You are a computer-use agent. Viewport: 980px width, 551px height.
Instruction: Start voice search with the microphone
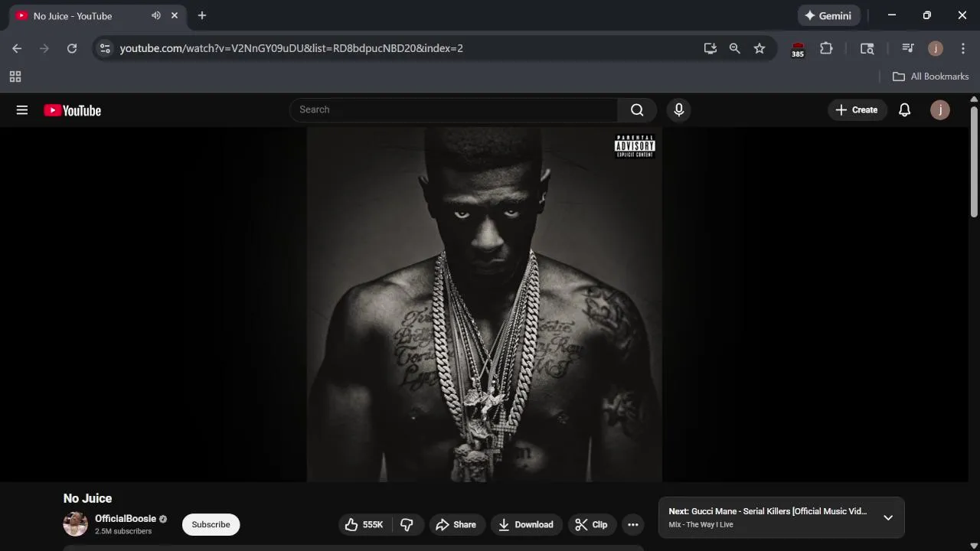(678, 110)
